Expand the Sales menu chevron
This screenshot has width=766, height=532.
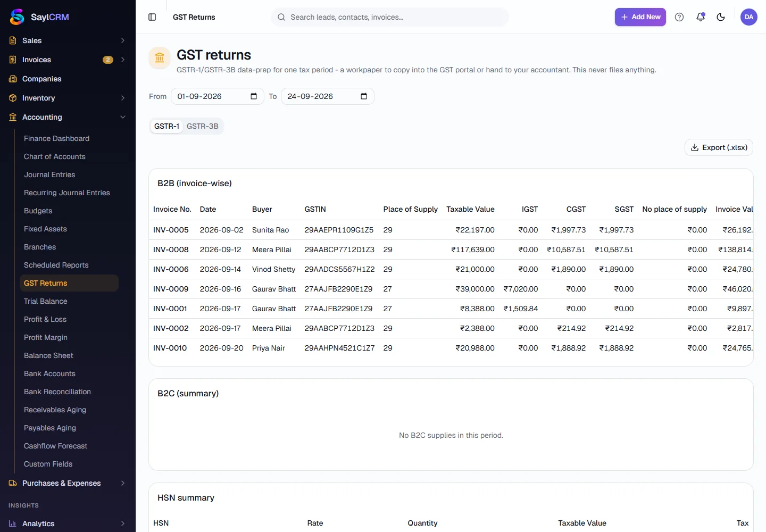coord(123,40)
